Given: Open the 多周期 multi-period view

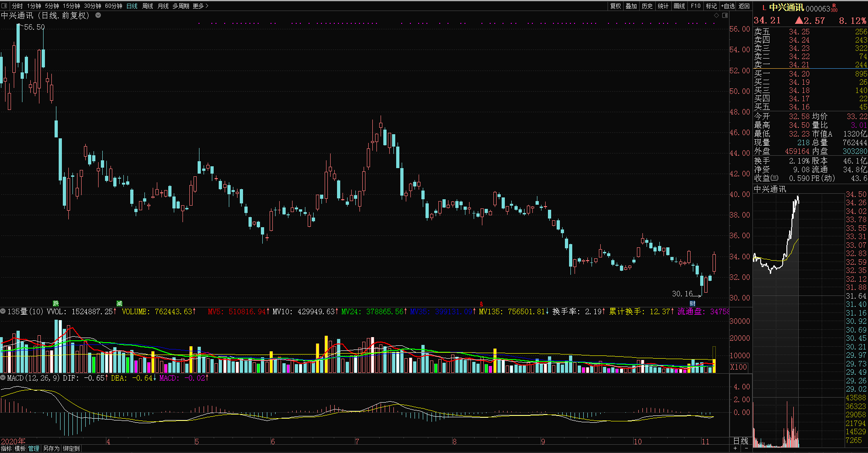Looking at the screenshot, I should pyautogui.click(x=181, y=6).
